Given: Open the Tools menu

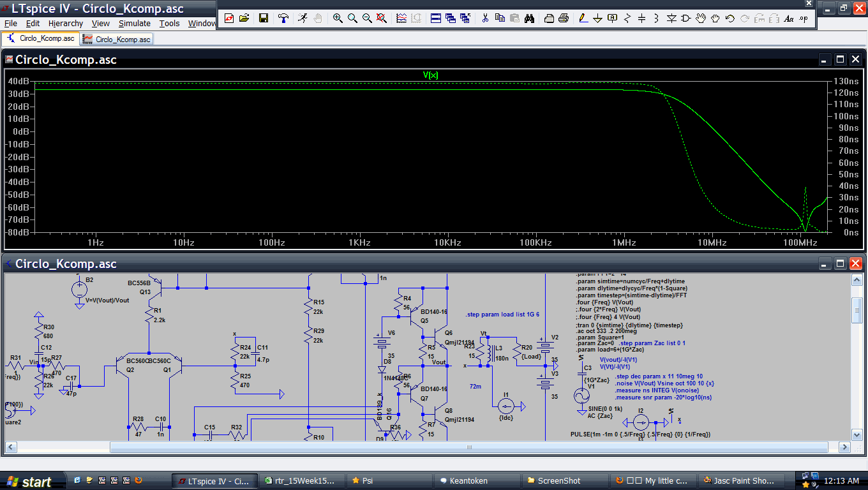Looking at the screenshot, I should click(x=170, y=23).
